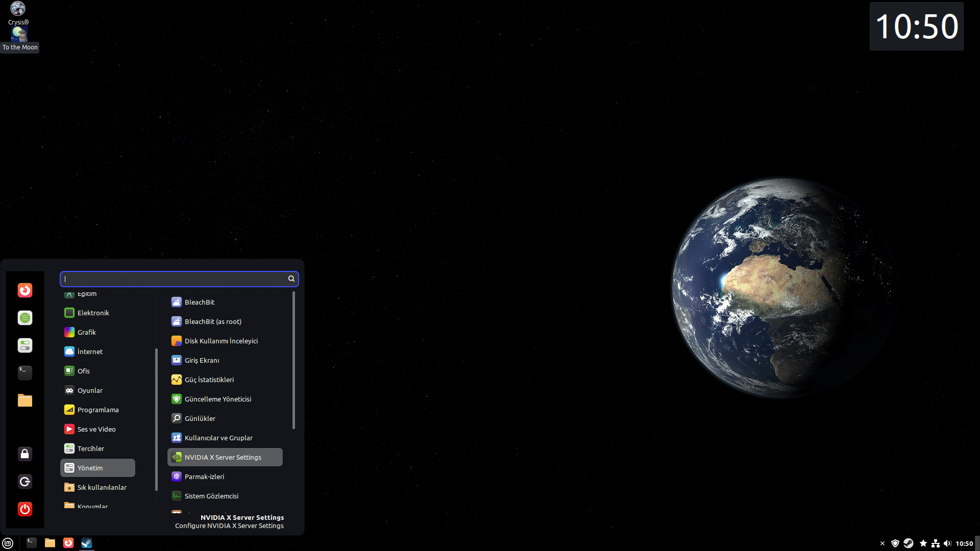The width and height of the screenshot is (980, 551).
Task: Select the Programlama category
Action: pyautogui.click(x=97, y=410)
